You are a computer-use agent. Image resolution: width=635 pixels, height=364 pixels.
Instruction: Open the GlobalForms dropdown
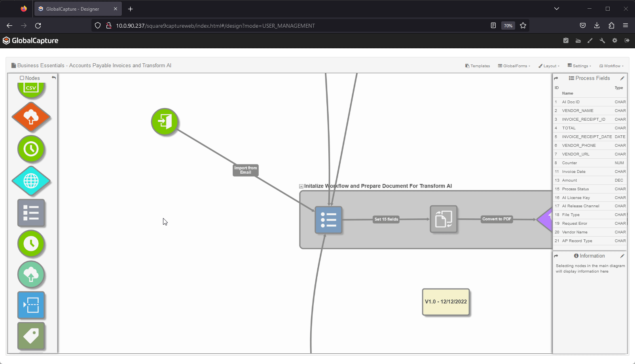(514, 66)
